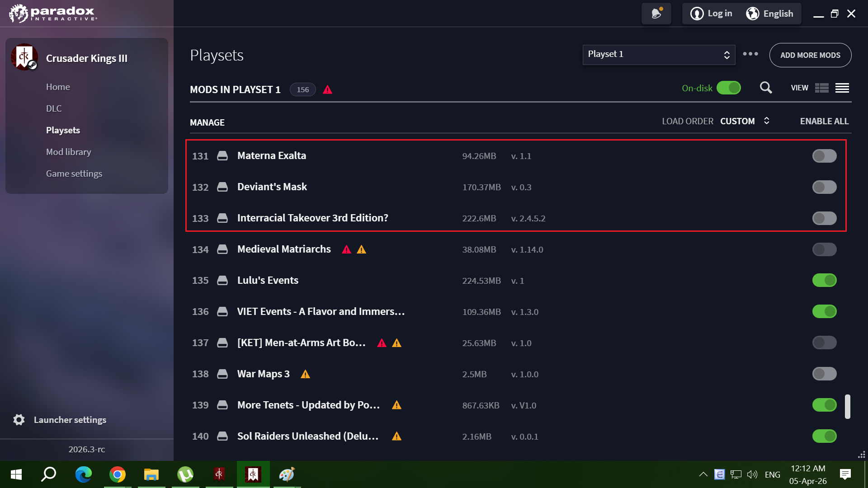Enable the Materna Exalta mod
This screenshot has height=488, width=868.
click(825, 156)
